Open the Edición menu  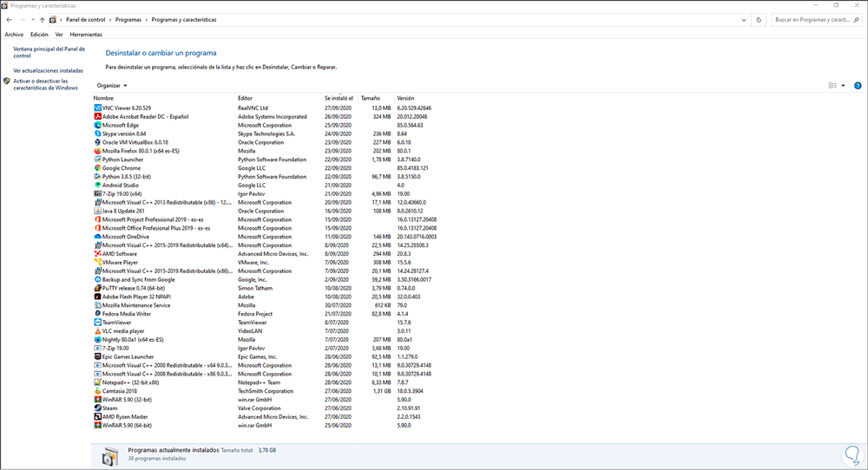(39, 35)
